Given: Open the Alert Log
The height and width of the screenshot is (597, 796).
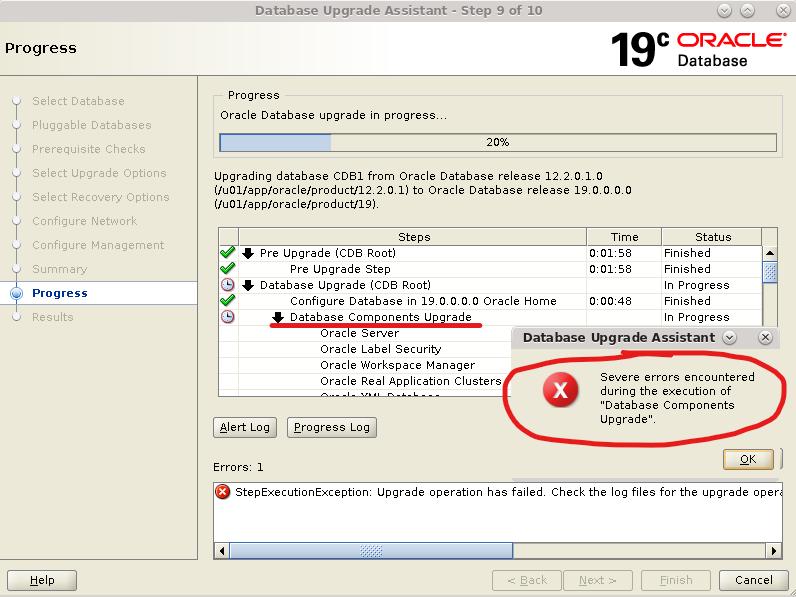Looking at the screenshot, I should pyautogui.click(x=245, y=427).
